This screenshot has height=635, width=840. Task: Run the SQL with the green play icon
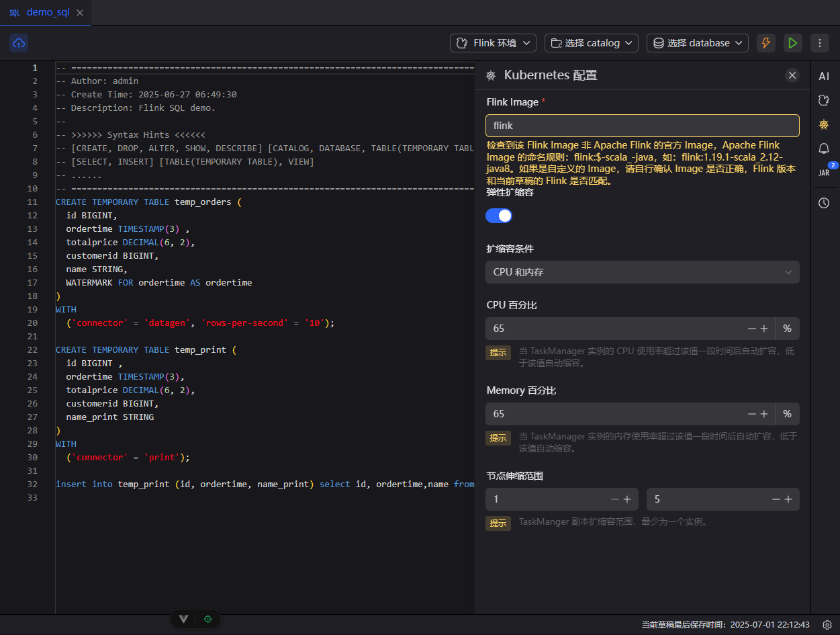792,43
